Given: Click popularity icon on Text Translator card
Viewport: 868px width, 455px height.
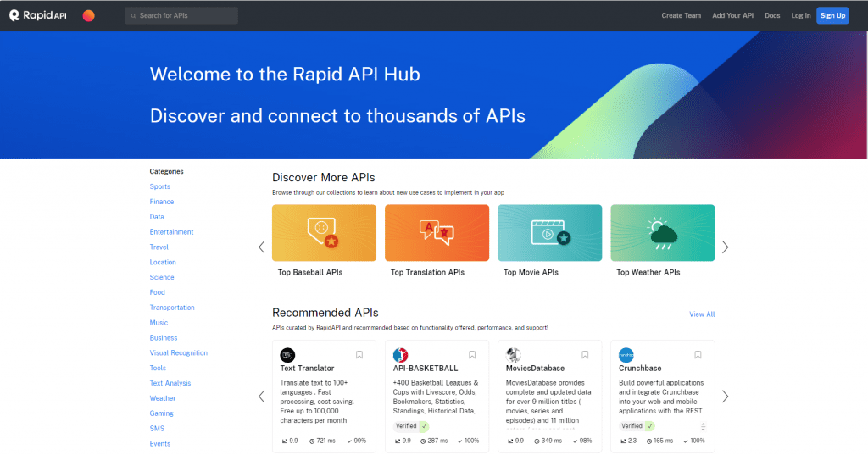Looking at the screenshot, I should click(285, 441).
